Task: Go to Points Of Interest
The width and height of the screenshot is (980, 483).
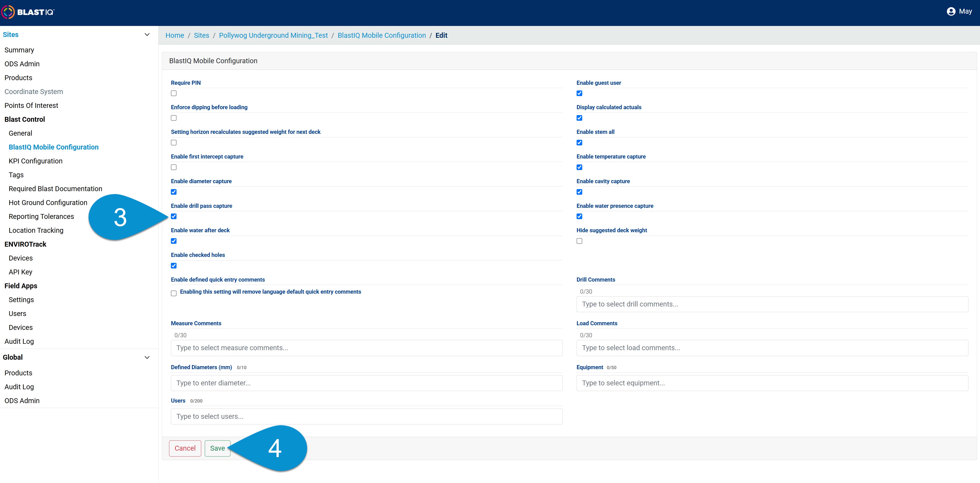Action: click(x=31, y=105)
